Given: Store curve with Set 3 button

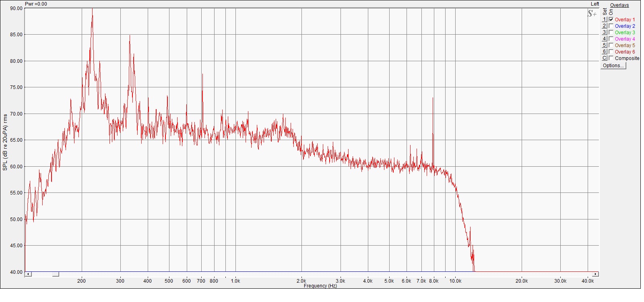Looking at the screenshot, I should pos(604,32).
